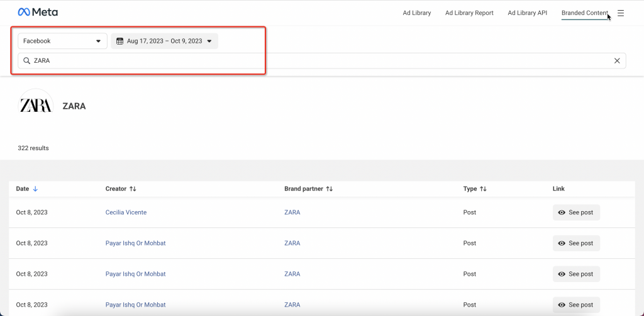Open the Ad Library tab
This screenshot has width=644, height=316.
417,13
